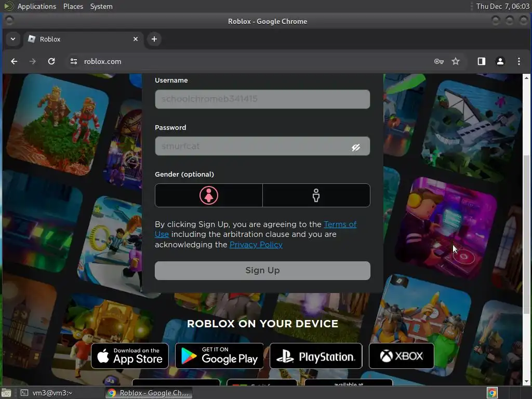This screenshot has width=532, height=399.
Task: Toggle password visibility eye icon
Action: 355,147
